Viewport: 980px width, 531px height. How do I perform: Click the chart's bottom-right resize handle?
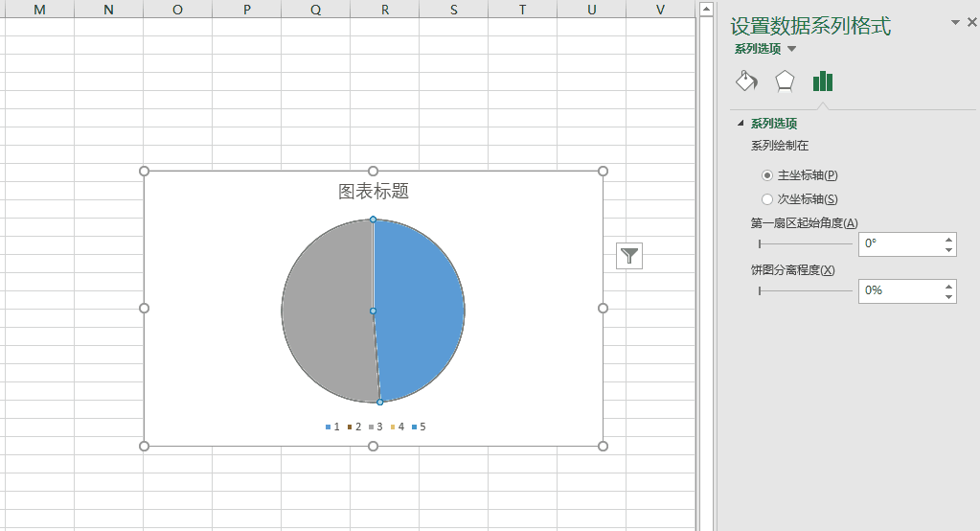point(604,446)
